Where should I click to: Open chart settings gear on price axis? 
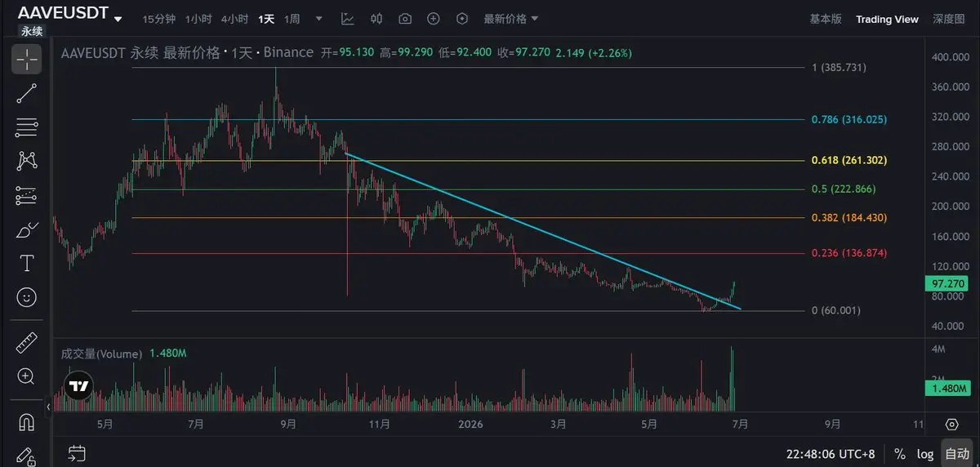point(951,424)
